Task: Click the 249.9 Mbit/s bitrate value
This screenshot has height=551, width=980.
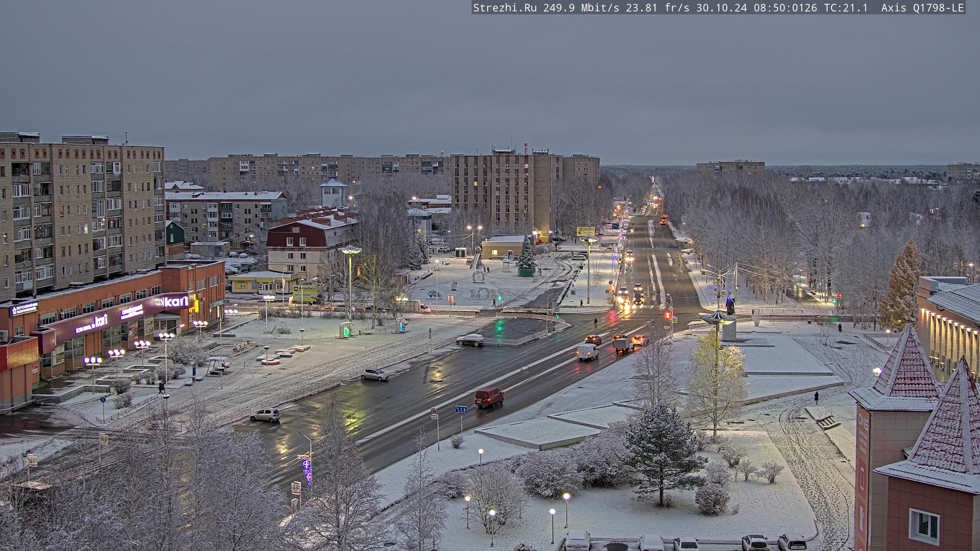Action: 581,8
